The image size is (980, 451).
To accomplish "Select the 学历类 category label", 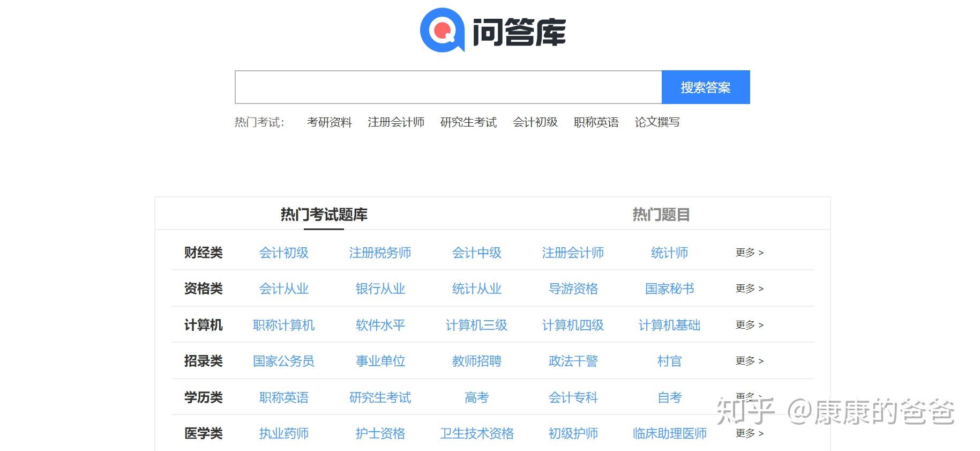I will coord(204,397).
